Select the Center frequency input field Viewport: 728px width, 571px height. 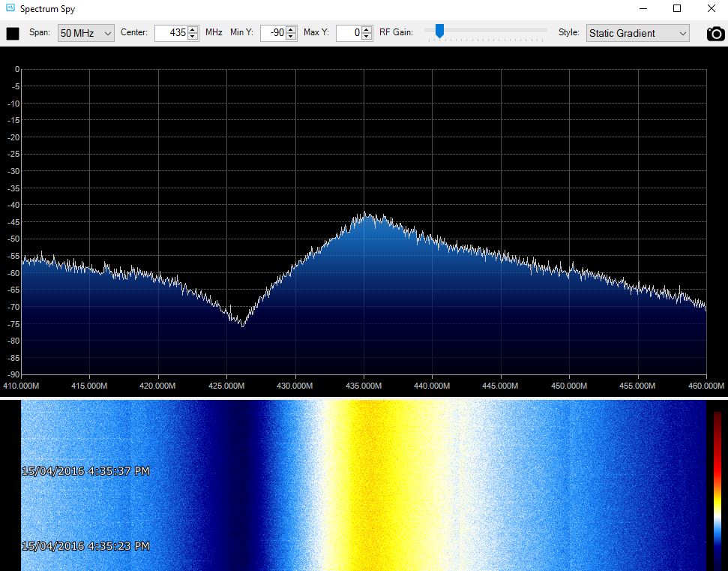tap(171, 33)
